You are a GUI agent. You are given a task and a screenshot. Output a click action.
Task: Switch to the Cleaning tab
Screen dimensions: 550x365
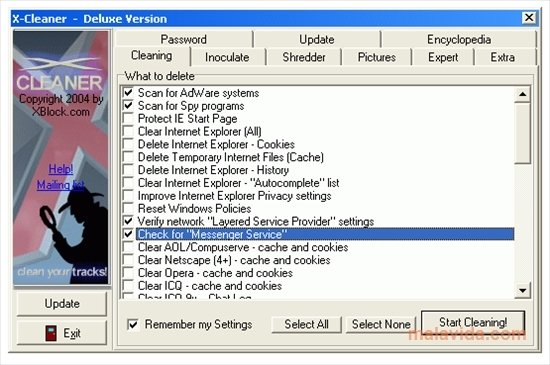coord(152,56)
